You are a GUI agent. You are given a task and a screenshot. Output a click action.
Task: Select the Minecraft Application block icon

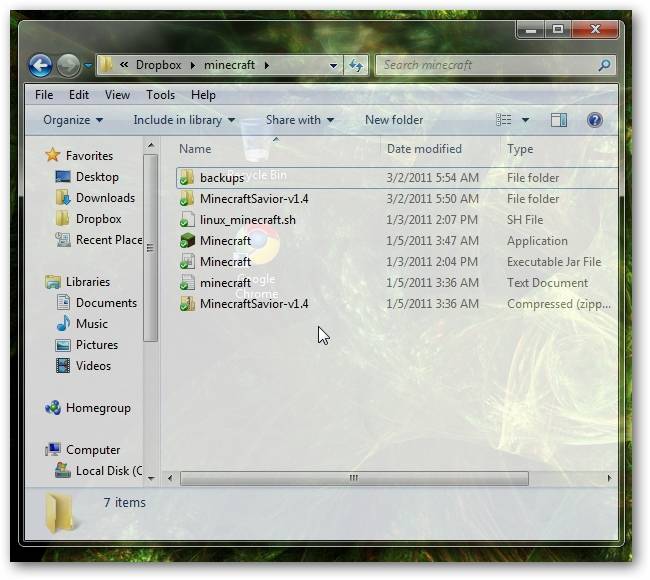(187, 240)
